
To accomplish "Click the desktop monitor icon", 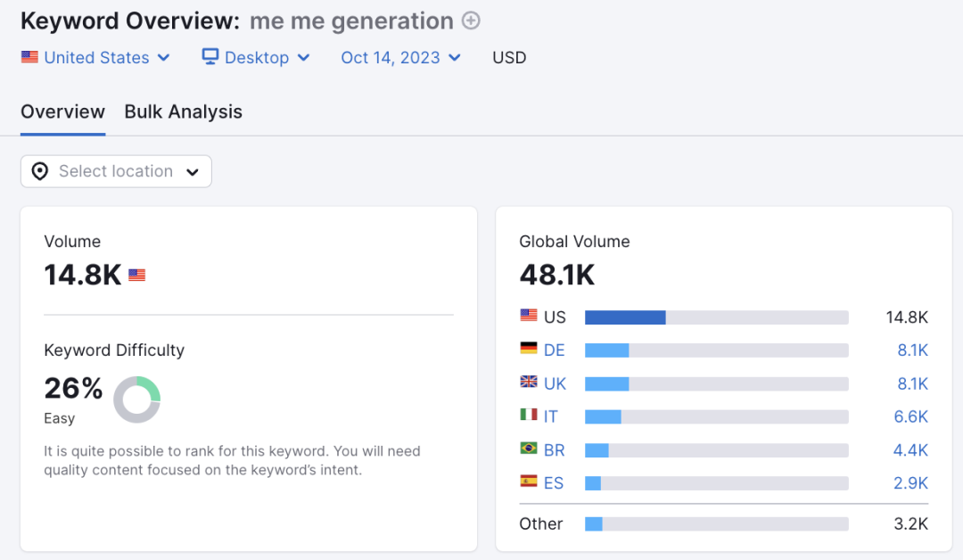I will tap(210, 57).
